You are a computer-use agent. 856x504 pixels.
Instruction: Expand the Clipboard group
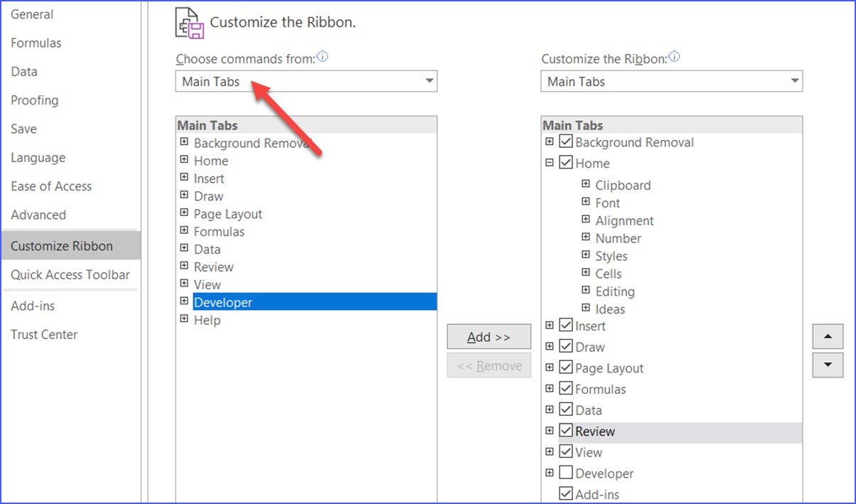click(585, 185)
